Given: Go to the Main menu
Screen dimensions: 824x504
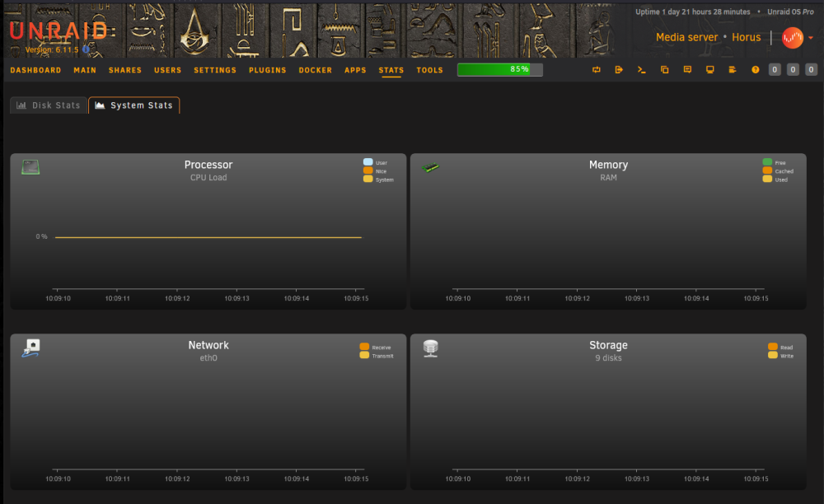Looking at the screenshot, I should 85,70.
